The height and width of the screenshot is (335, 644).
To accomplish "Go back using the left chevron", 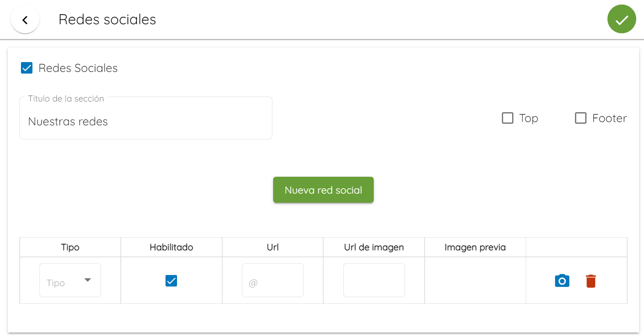I will (25, 19).
